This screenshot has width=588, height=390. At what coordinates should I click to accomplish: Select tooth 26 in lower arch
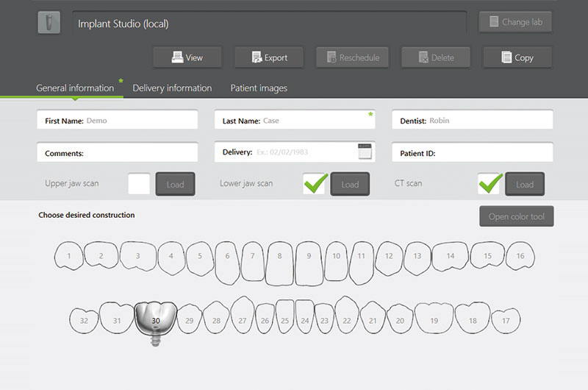point(265,319)
